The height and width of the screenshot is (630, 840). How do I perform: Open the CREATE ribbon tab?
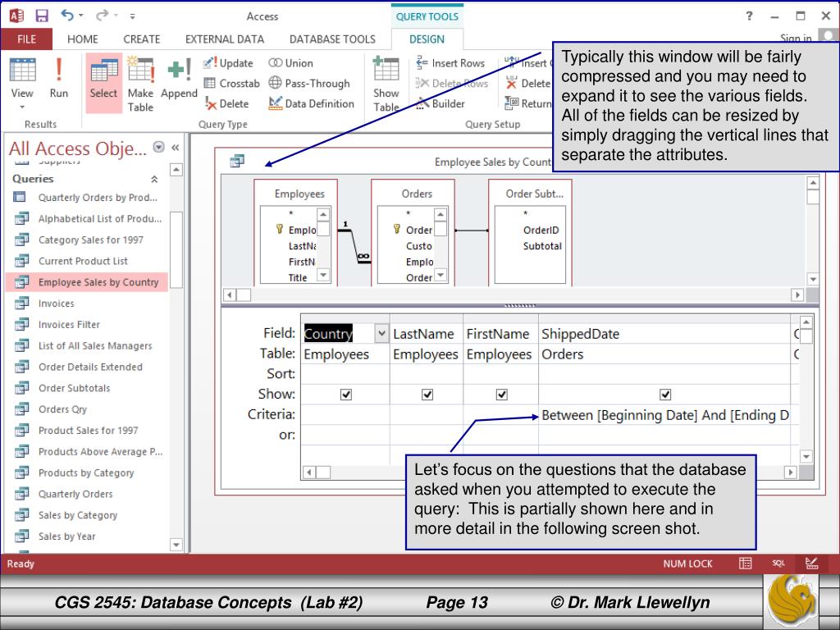tap(141, 39)
